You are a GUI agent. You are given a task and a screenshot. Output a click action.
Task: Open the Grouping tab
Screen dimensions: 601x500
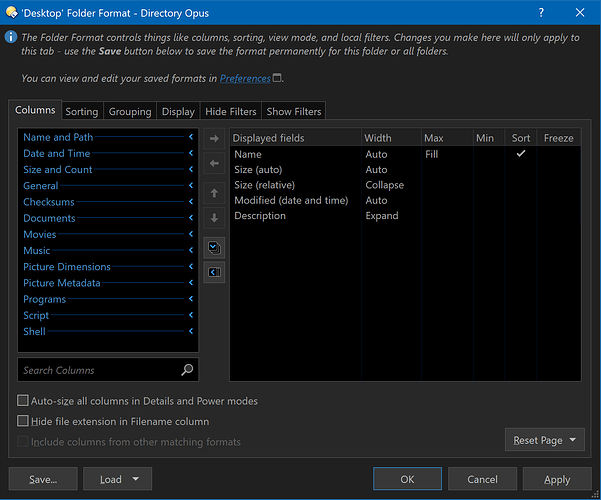[130, 112]
